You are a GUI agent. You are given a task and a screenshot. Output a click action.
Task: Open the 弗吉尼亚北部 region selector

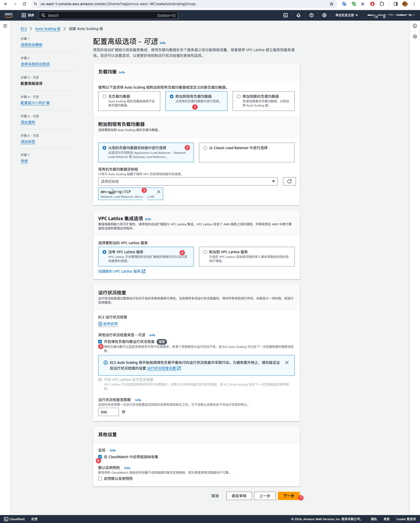point(347,15)
